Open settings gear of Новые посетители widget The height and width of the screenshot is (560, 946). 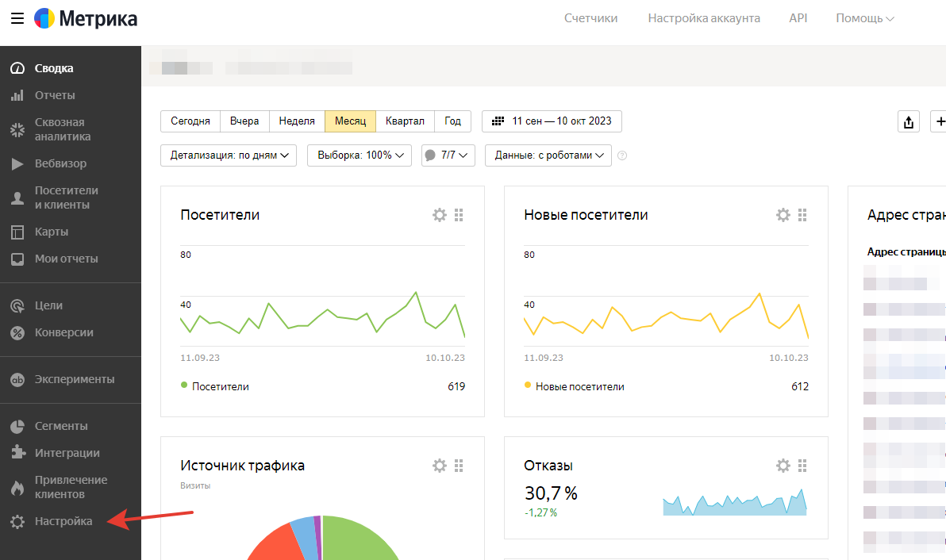(x=783, y=215)
